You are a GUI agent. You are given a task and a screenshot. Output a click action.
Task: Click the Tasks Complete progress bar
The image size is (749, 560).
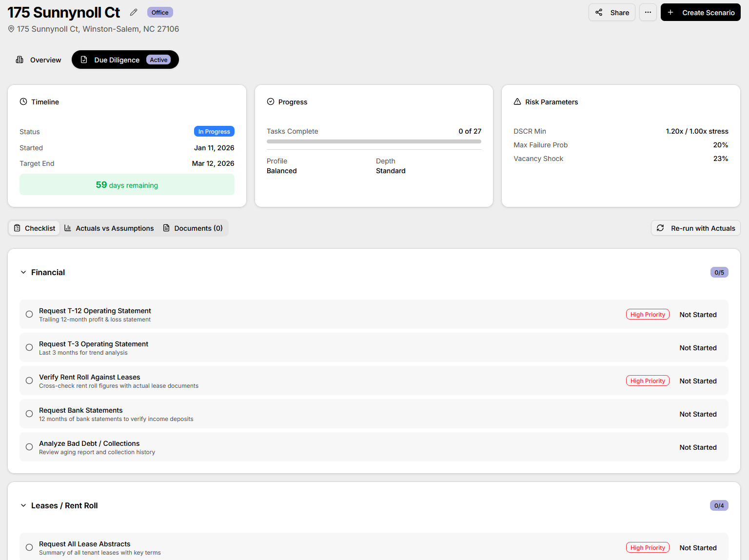(374, 141)
